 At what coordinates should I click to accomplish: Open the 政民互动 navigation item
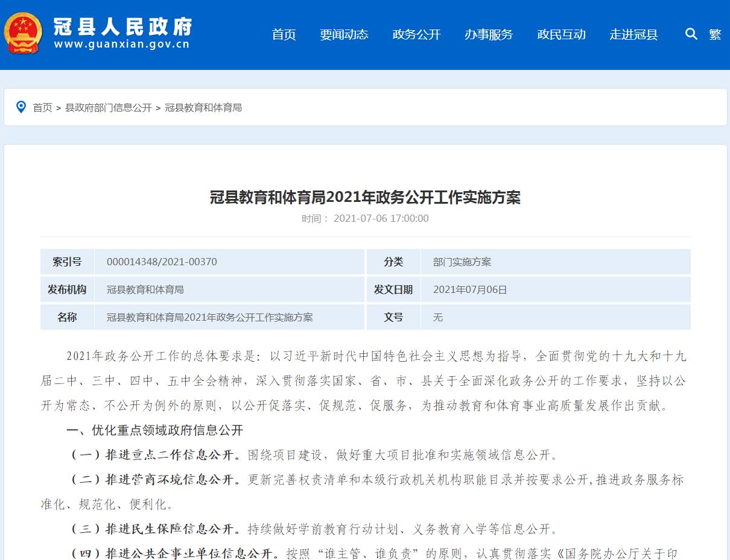561,34
